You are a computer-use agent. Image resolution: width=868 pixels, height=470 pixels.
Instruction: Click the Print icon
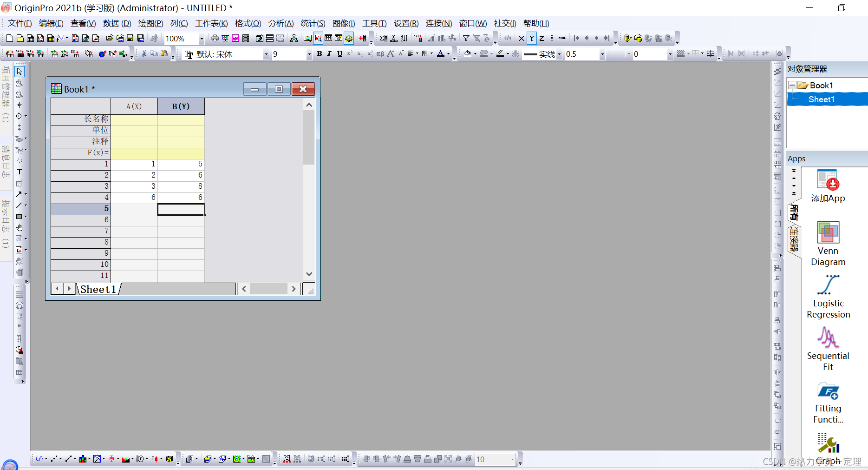pyautogui.click(x=215, y=38)
